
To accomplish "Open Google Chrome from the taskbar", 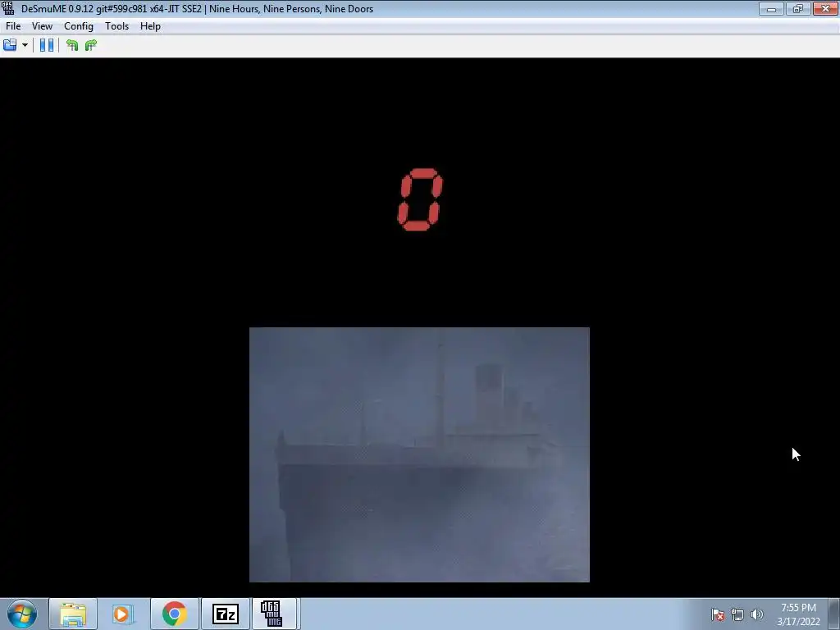I will (x=174, y=614).
